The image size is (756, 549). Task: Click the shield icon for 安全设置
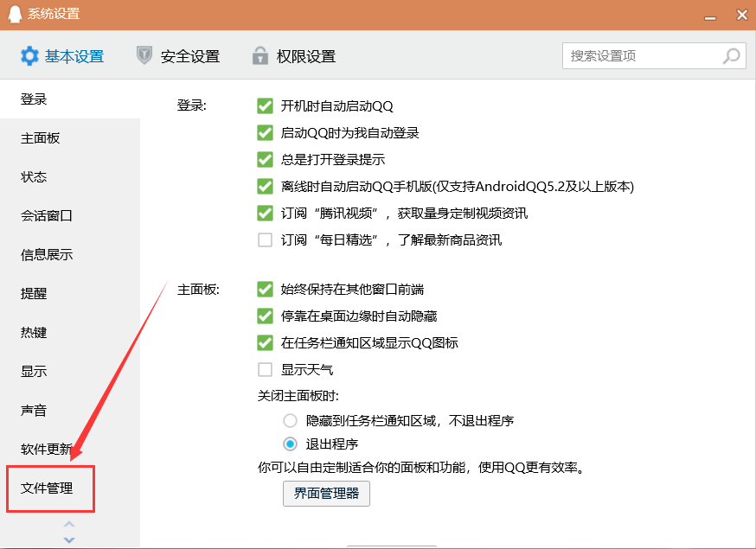(144, 55)
